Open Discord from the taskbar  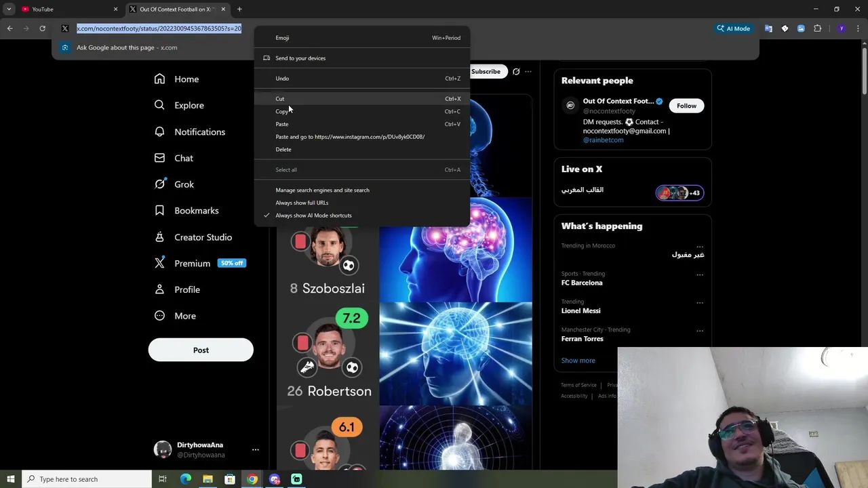pos(274,479)
